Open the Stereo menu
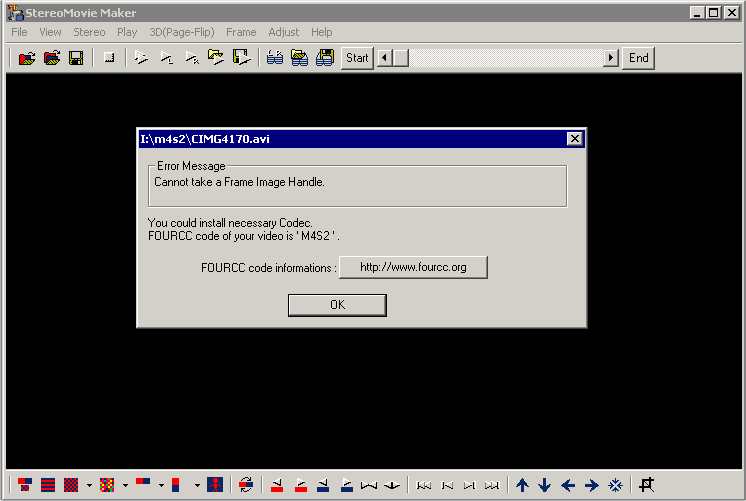 coord(89,32)
